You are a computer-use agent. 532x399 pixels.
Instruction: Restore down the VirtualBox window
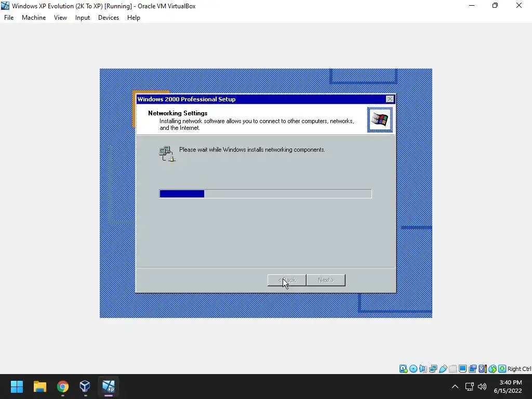pos(495,5)
